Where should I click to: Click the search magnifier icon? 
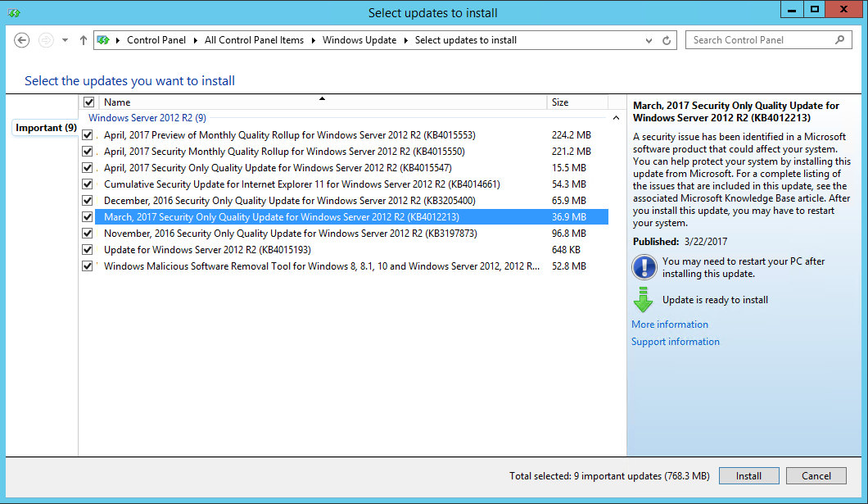pos(840,40)
